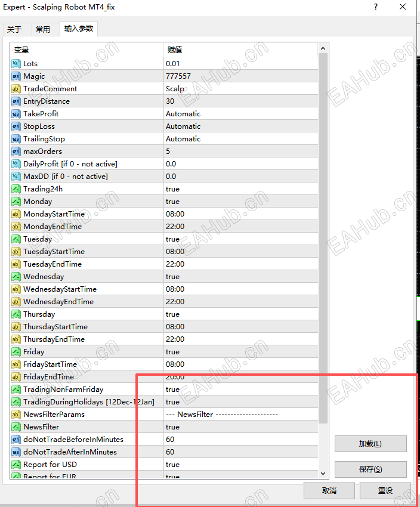This screenshot has height=507, width=420.
Task: Click the Thursday boolean icon
Action: pos(16,314)
